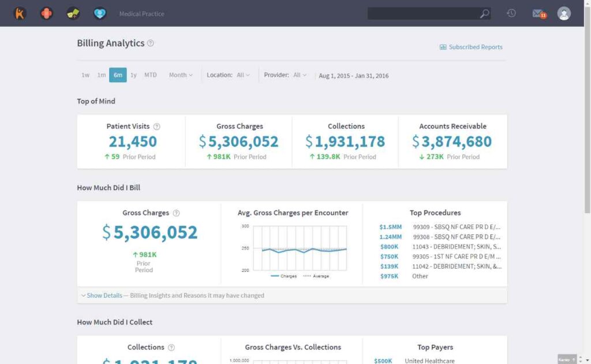Image resolution: width=591 pixels, height=364 pixels.
Task: Open the messages envelope with notification badge
Action: tap(540, 14)
